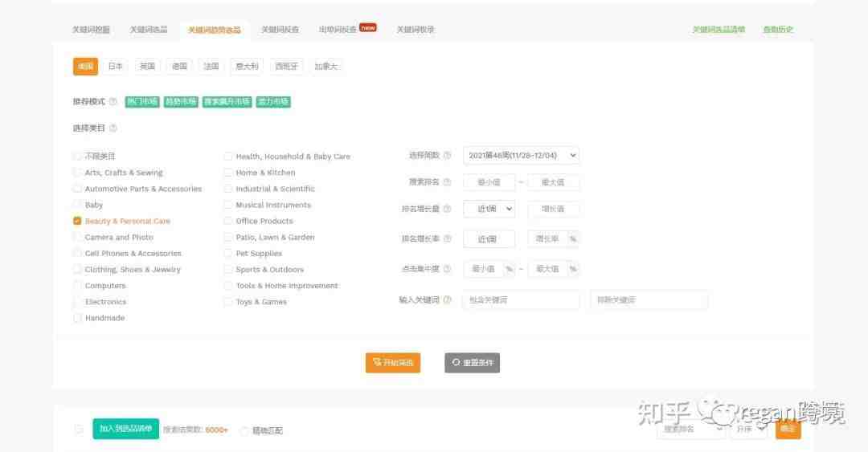Open the 近1周 period dropdown for rank growth
The image size is (868, 452).
pyautogui.click(x=489, y=209)
